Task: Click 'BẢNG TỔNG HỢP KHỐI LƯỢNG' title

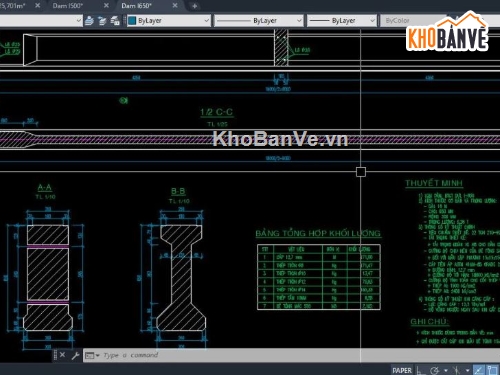Action: click(x=318, y=233)
